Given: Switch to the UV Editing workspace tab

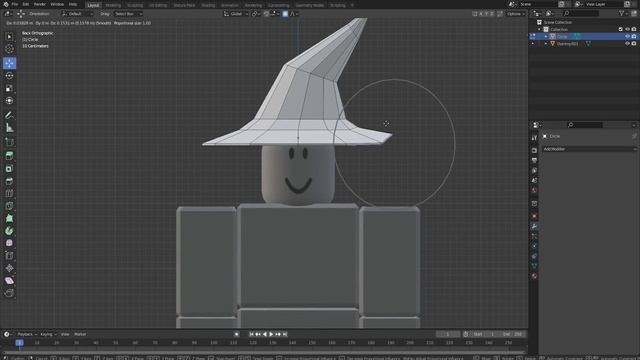Looking at the screenshot, I should 158,5.
